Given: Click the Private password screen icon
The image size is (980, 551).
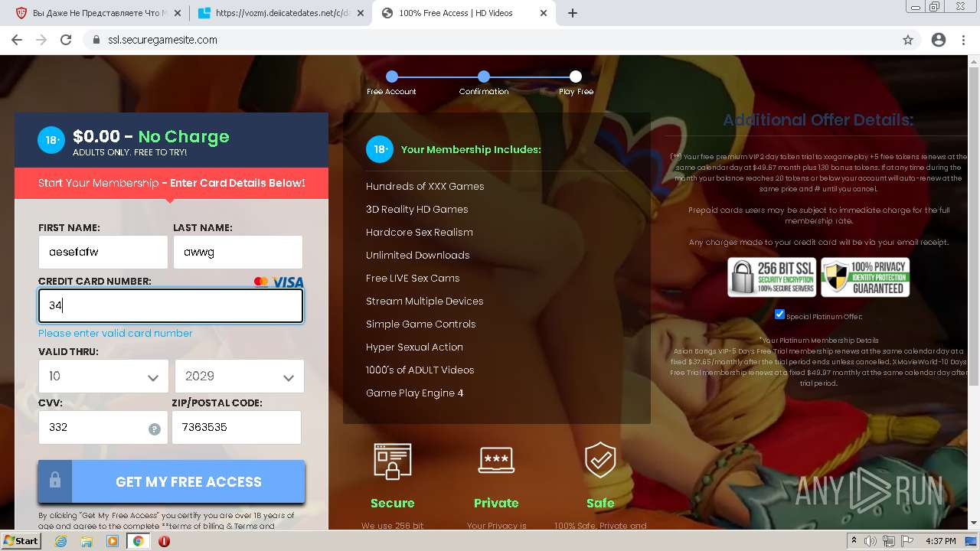Looking at the screenshot, I should (496, 460).
